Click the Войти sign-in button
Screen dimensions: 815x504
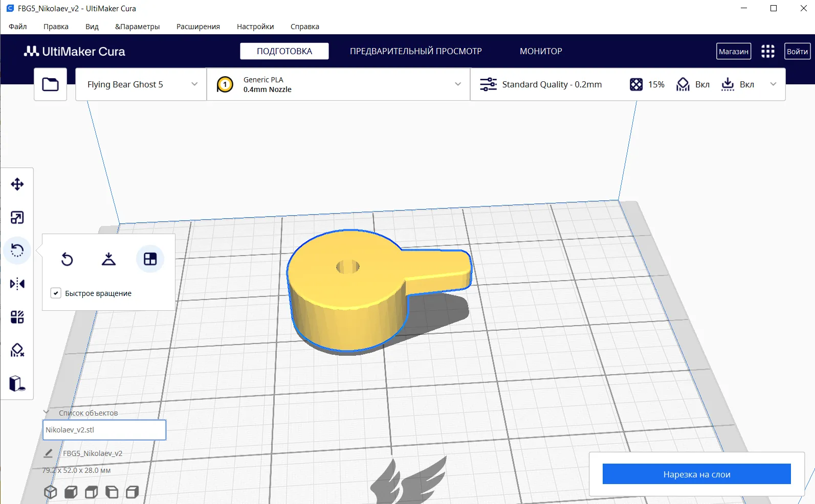click(x=797, y=51)
